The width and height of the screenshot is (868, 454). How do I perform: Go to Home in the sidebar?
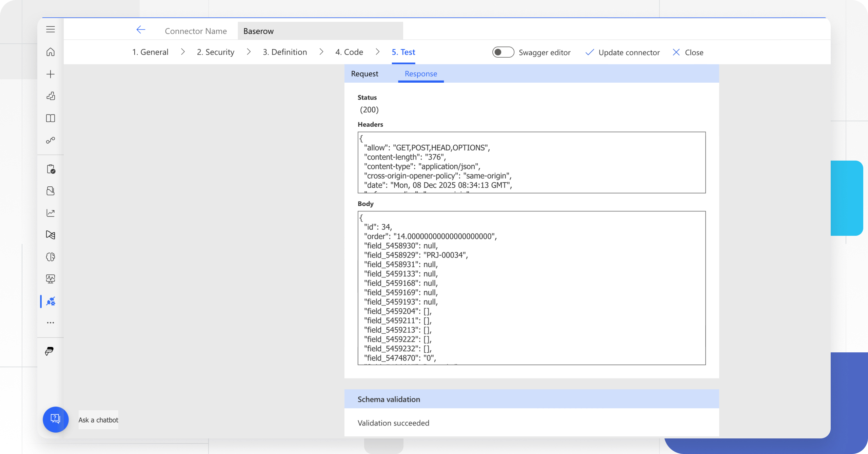point(51,52)
